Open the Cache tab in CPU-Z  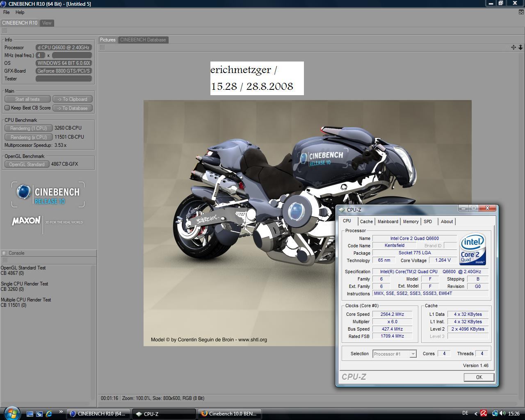366,221
